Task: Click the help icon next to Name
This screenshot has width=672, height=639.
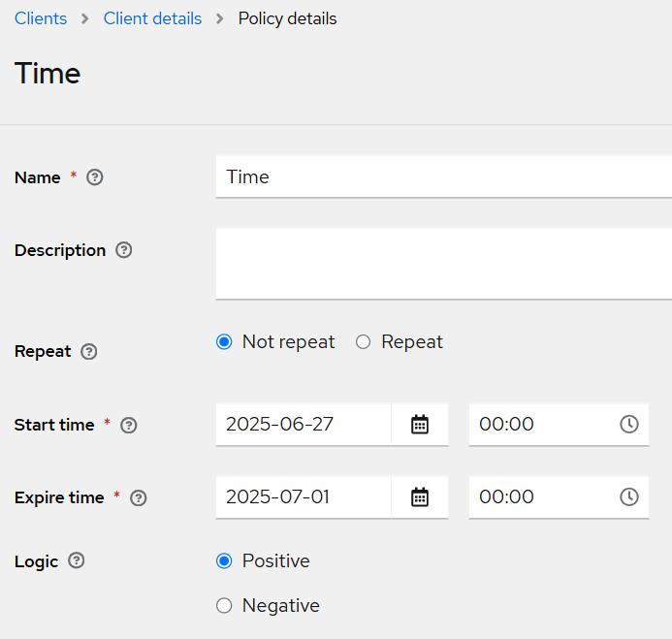Action: [x=95, y=177]
